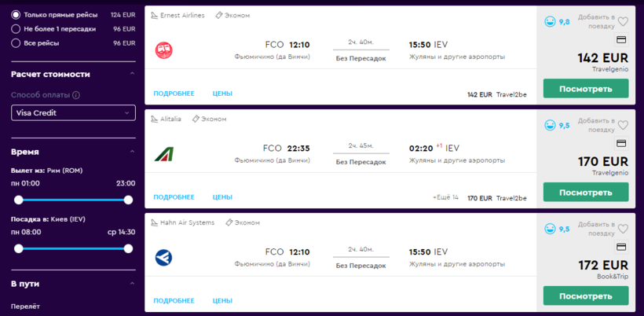Screen dimensions: 644x316
Task: Open Цены tab for Alitalia flight
Action: click(x=222, y=197)
